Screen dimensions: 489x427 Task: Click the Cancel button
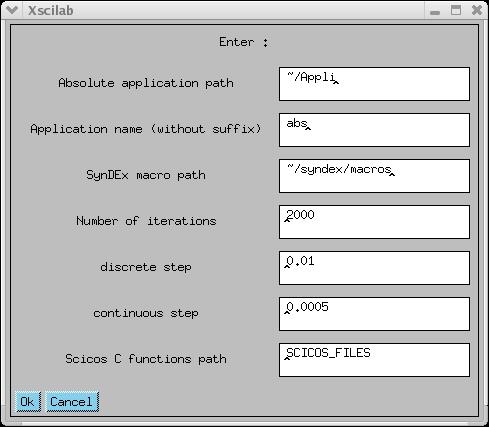pos(72,402)
